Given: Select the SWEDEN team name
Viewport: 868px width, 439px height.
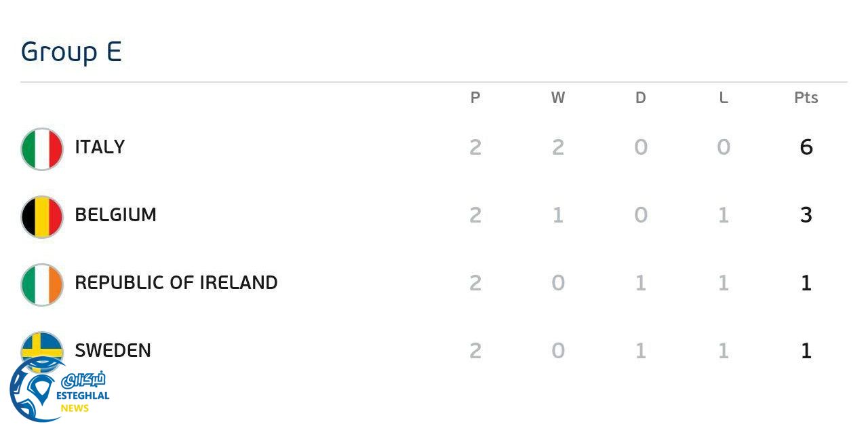Looking at the screenshot, I should 113,351.
